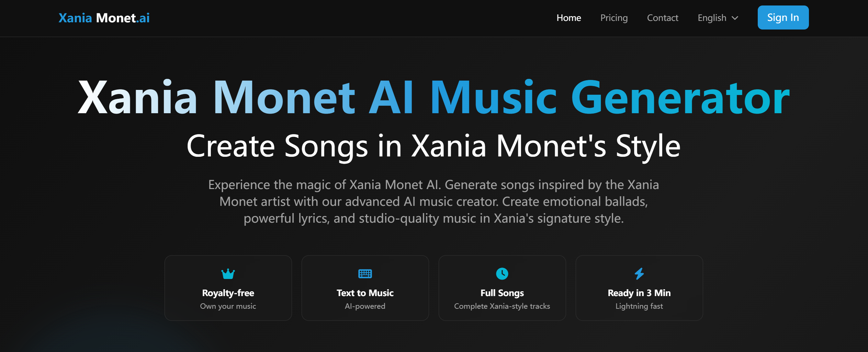
Task: Click the Lightning fast label
Action: 639,306
